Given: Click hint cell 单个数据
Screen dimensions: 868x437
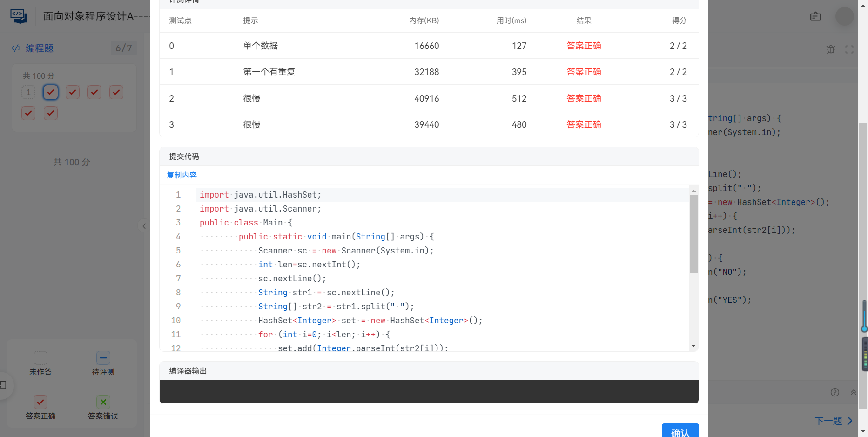Looking at the screenshot, I should point(261,46).
